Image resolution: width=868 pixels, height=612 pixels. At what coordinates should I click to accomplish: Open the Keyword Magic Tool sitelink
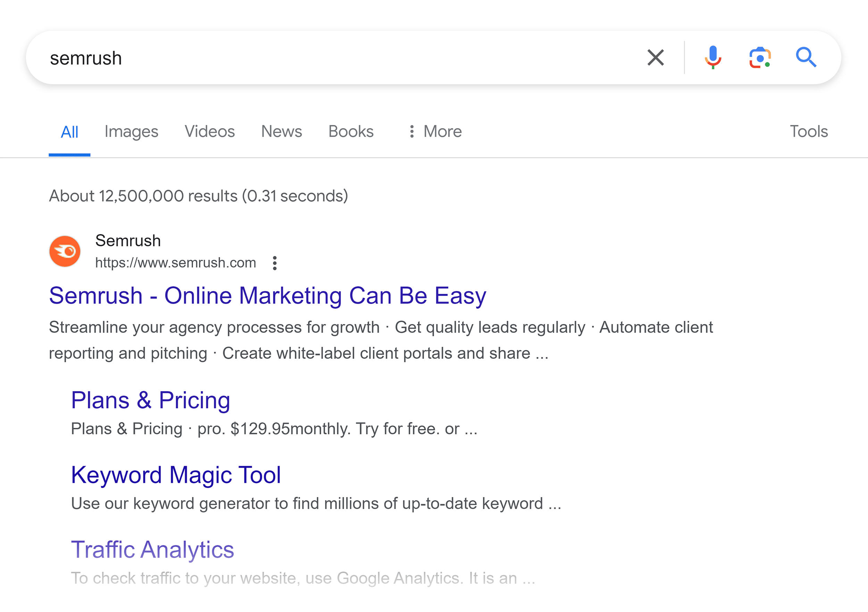click(176, 474)
